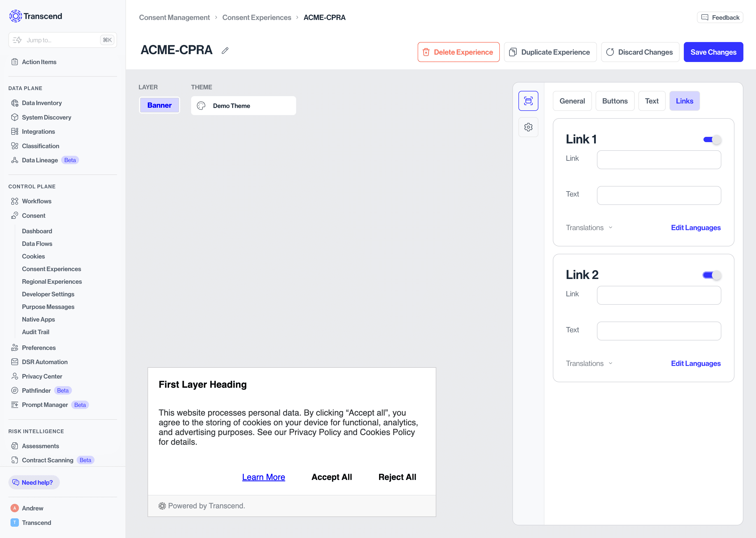
Task: Click the pencil icon to rename ACME-CPRA
Action: click(225, 50)
